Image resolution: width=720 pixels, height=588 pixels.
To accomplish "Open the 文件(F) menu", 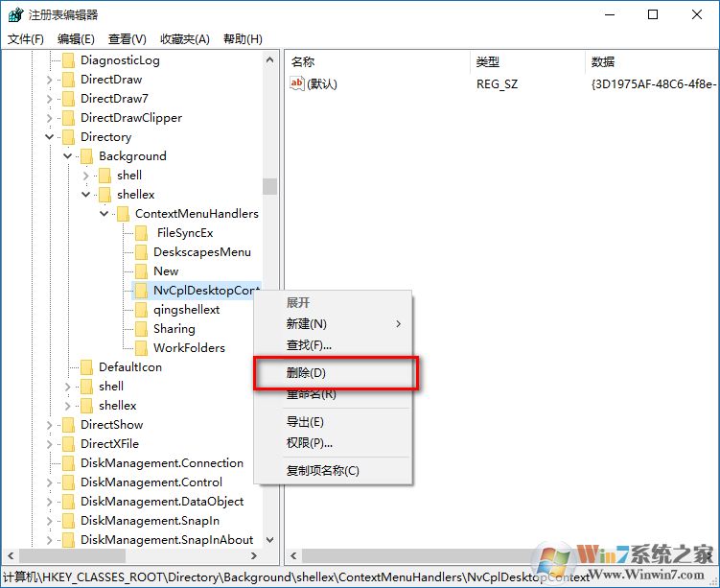I will tap(26, 39).
